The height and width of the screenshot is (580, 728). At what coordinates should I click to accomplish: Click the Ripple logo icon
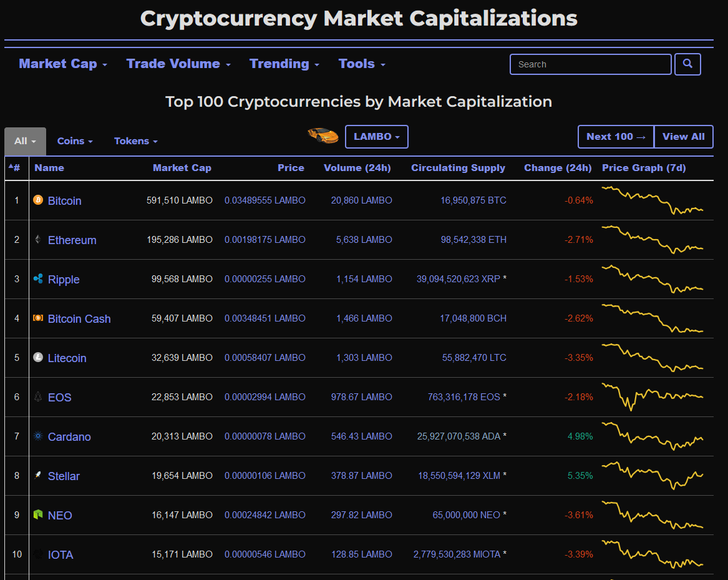tap(38, 278)
